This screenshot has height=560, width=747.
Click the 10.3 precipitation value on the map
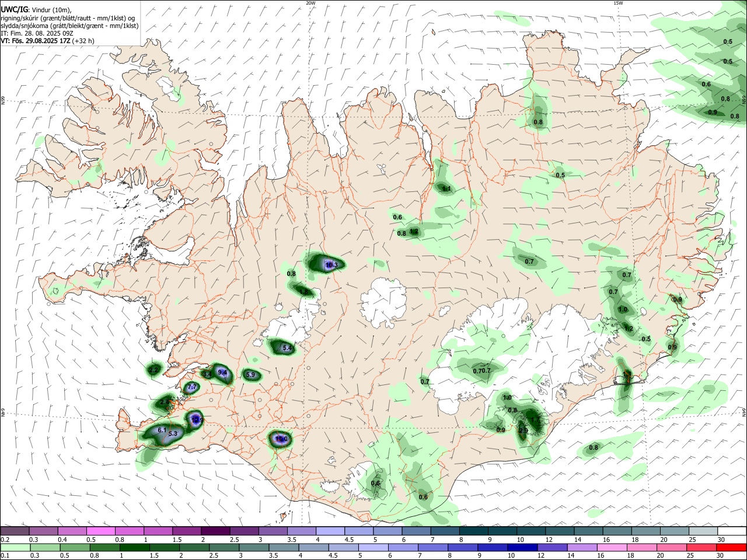pos(331,265)
